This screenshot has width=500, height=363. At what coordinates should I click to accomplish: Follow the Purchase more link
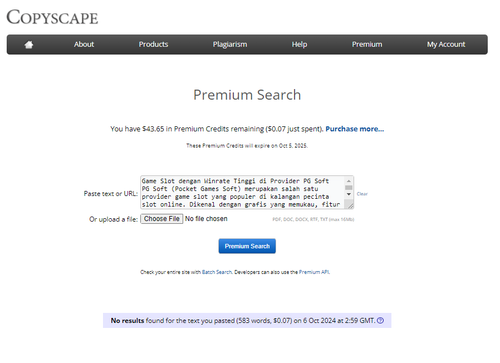point(355,129)
